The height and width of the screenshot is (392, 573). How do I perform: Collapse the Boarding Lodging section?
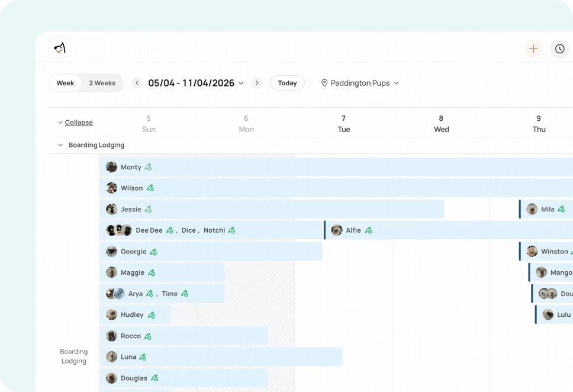click(60, 145)
